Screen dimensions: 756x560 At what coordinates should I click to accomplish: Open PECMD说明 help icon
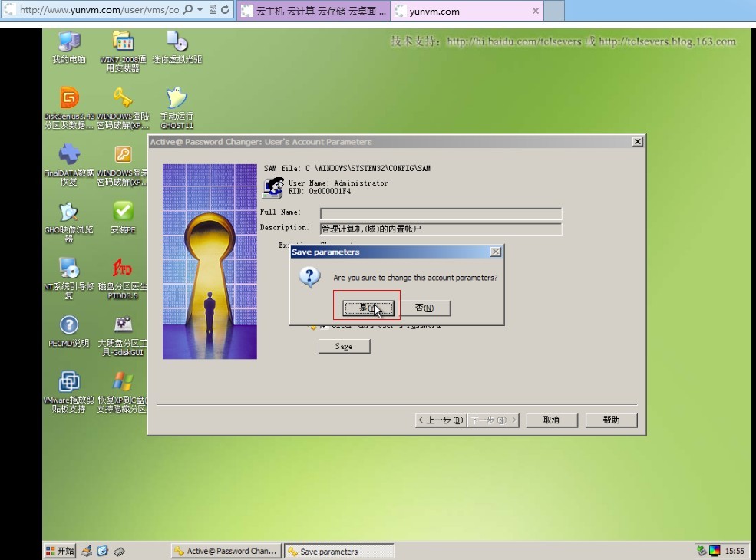[x=69, y=331]
